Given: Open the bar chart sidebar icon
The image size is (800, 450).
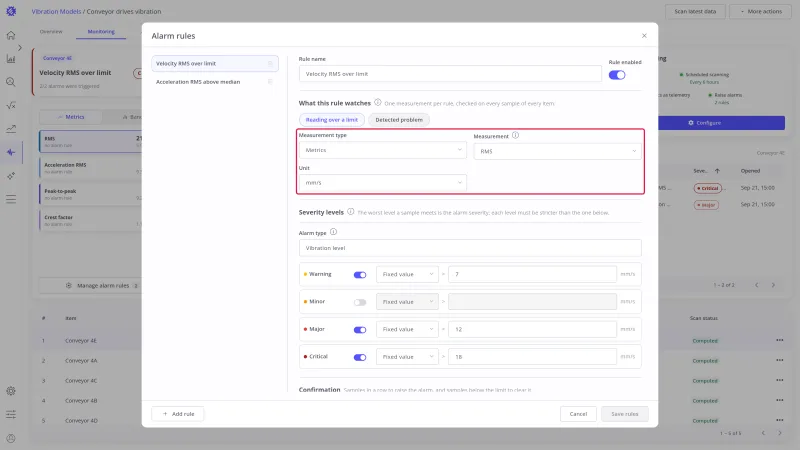Looking at the screenshot, I should tap(11, 59).
